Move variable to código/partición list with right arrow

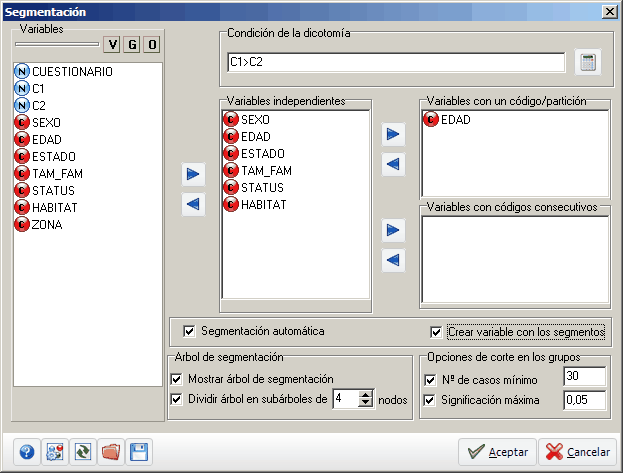[393, 134]
